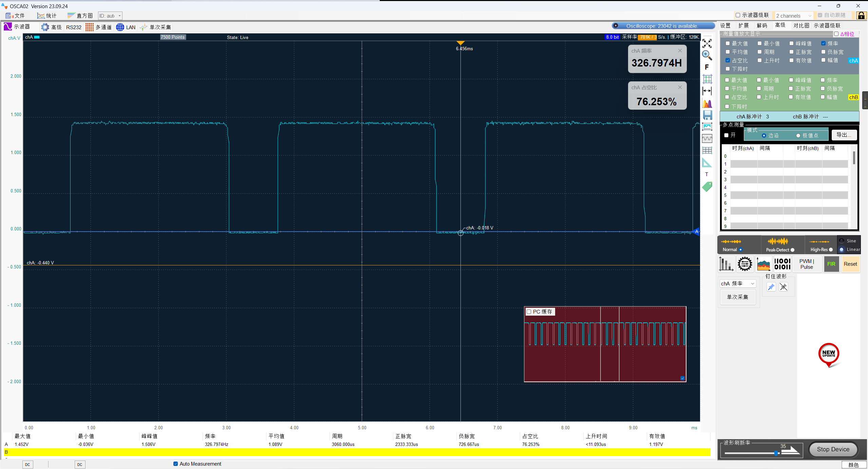
Task: Click the yellow padlock icon
Action: tap(861, 15)
